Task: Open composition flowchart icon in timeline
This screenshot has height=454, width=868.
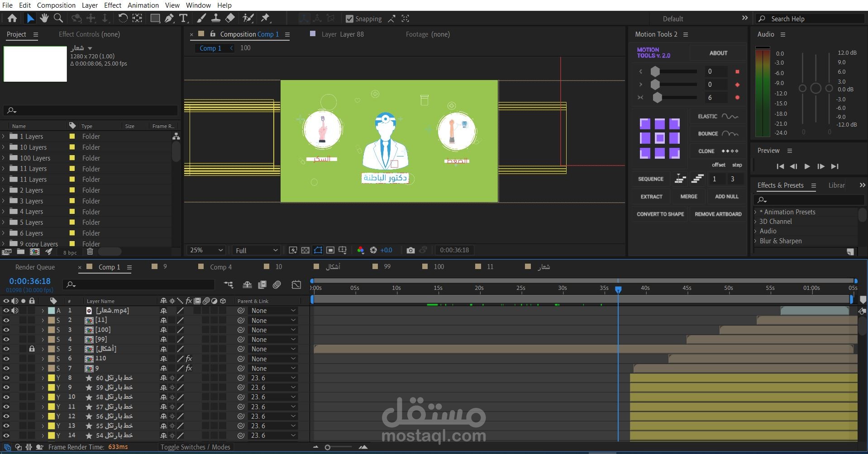Action: [x=229, y=284]
